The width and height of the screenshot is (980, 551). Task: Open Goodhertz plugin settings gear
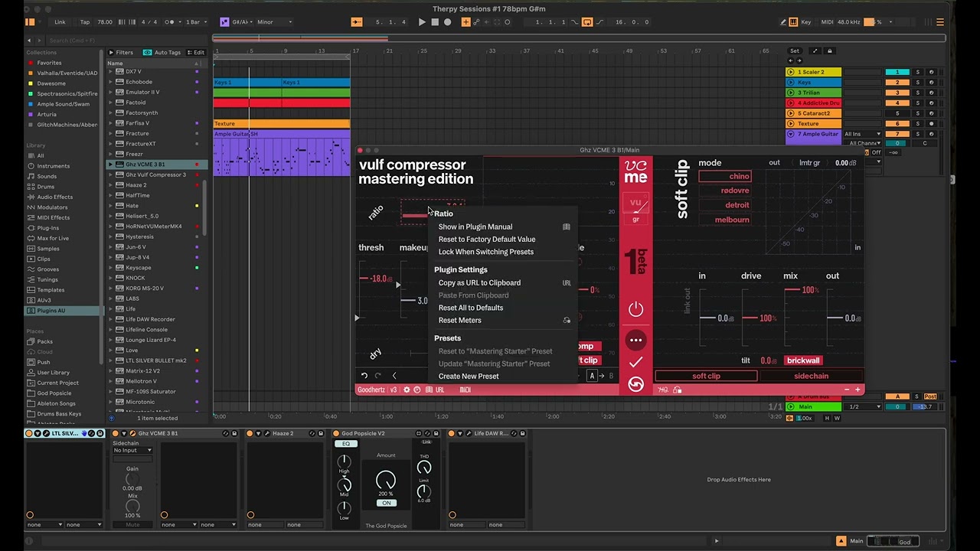pyautogui.click(x=407, y=390)
